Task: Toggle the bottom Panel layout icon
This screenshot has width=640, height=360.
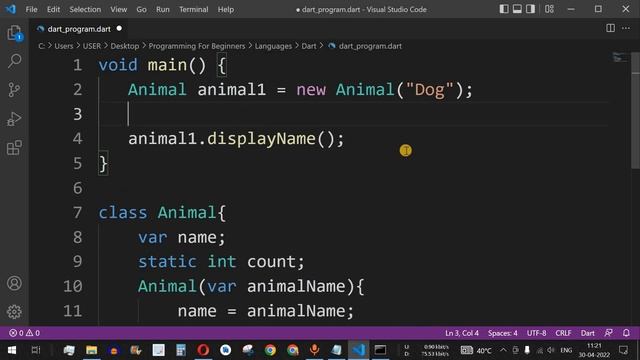Action: [517, 9]
